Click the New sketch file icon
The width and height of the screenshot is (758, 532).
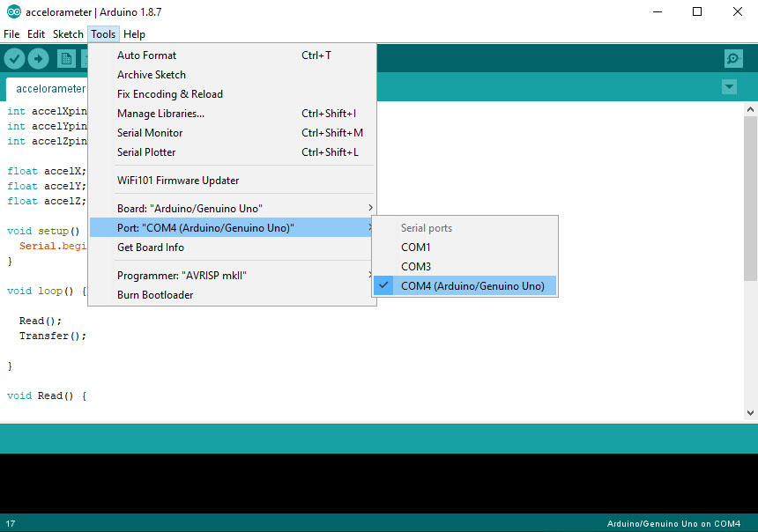(x=66, y=58)
